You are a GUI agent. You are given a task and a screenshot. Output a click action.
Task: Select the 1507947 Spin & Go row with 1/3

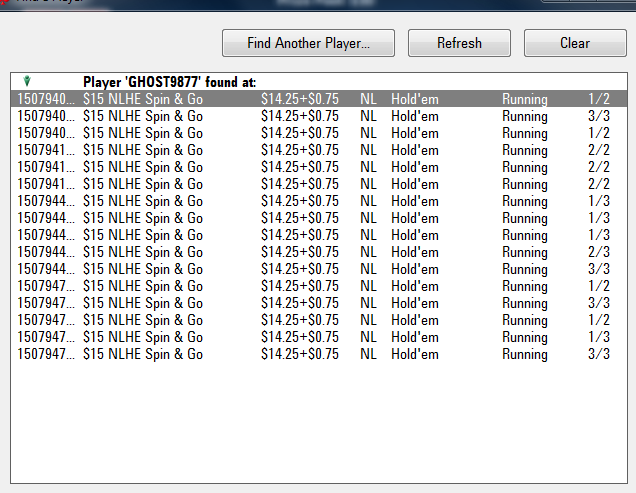(x=319, y=337)
